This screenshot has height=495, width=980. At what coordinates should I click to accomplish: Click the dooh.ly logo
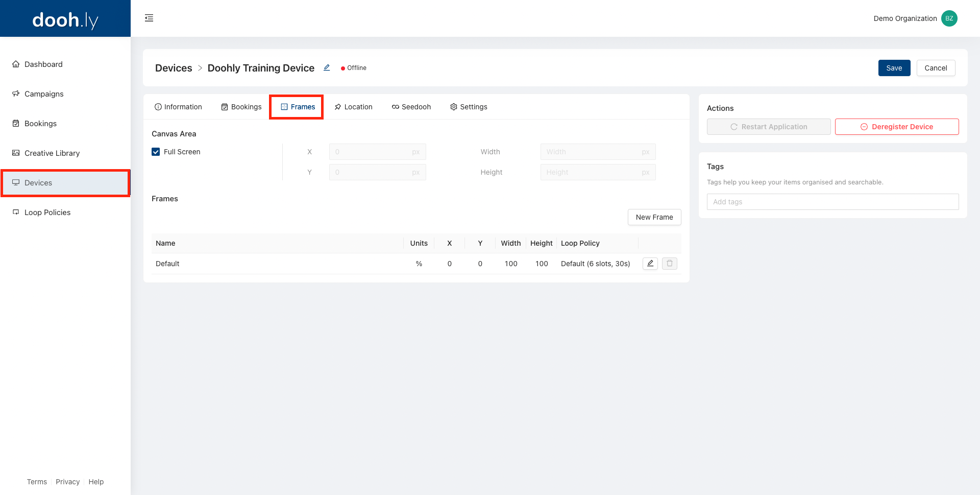tap(65, 20)
